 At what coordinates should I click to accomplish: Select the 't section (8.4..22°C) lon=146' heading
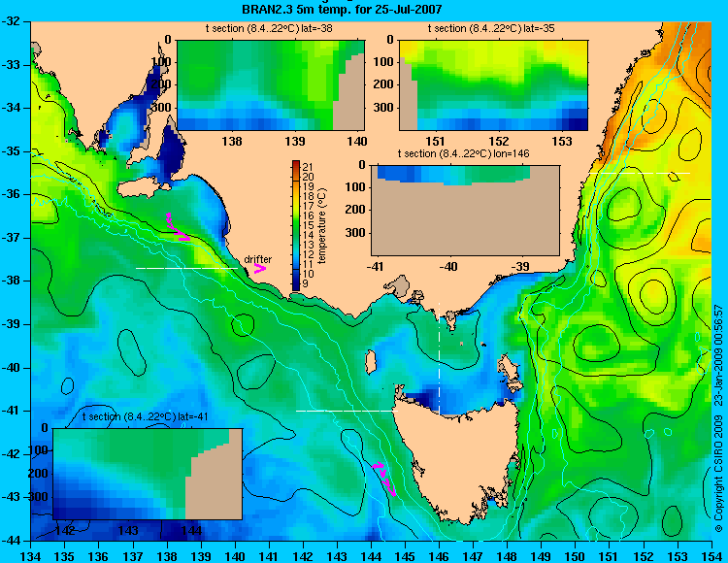pos(463,153)
